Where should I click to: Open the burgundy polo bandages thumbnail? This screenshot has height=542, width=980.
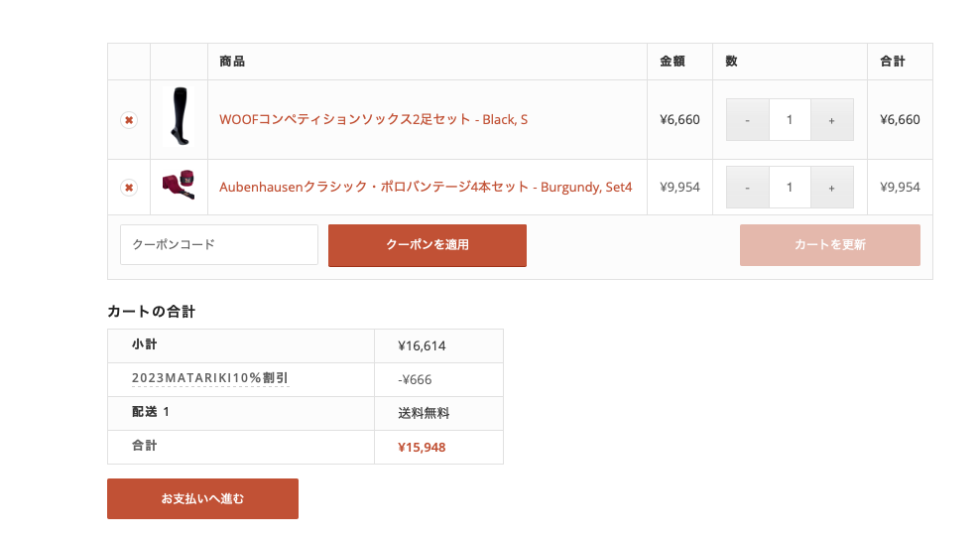pos(179,186)
